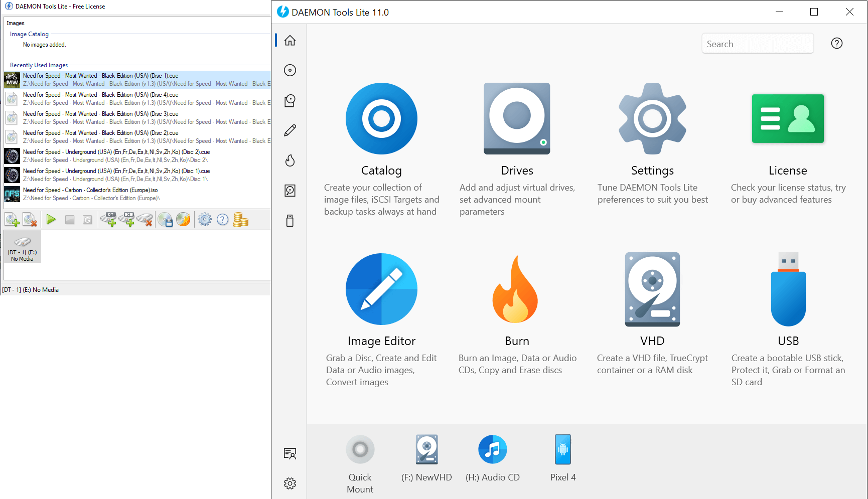Click the help question mark beside Search
This screenshot has height=499, width=868.
(x=837, y=44)
